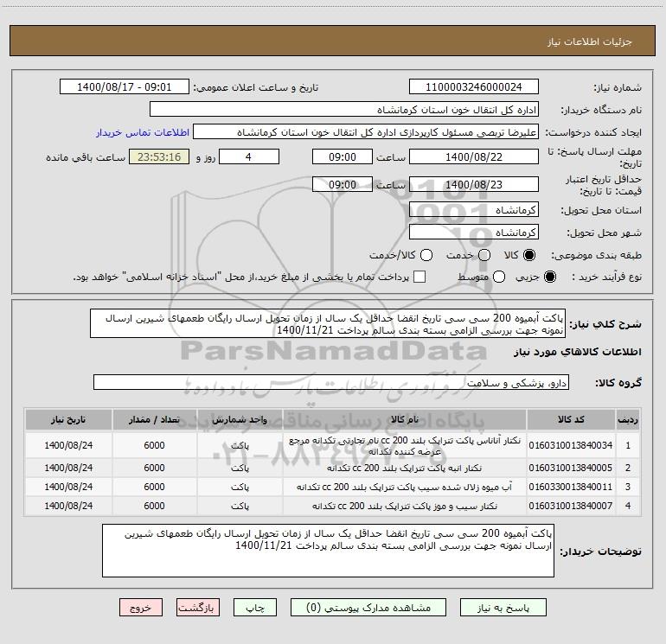Click the request creator name field
Screen dimensions: 666x644
click(x=366, y=132)
